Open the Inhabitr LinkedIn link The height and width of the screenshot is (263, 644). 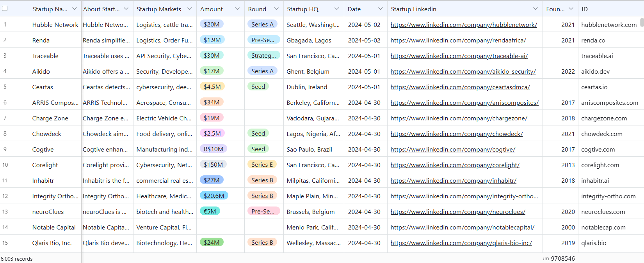(454, 180)
